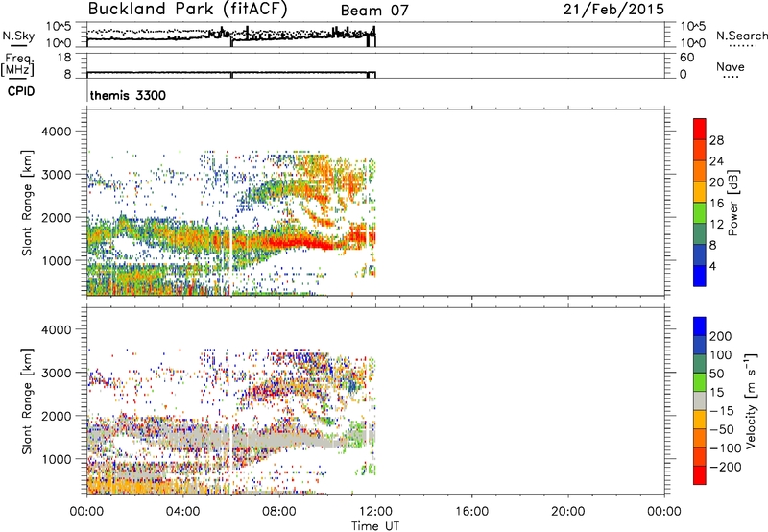Click the 'Beam 07' label
The width and height of the screenshot is (768, 532).
coord(374,11)
